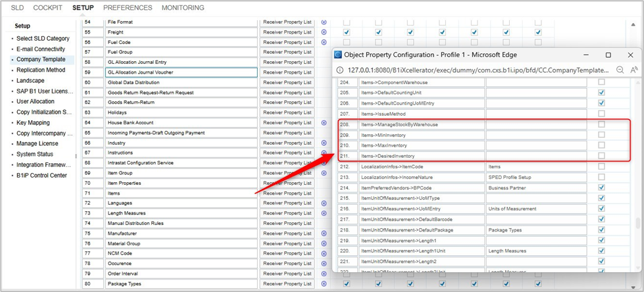
Task: Click the GL Allocation Journal Voucher field
Action: 181,72
